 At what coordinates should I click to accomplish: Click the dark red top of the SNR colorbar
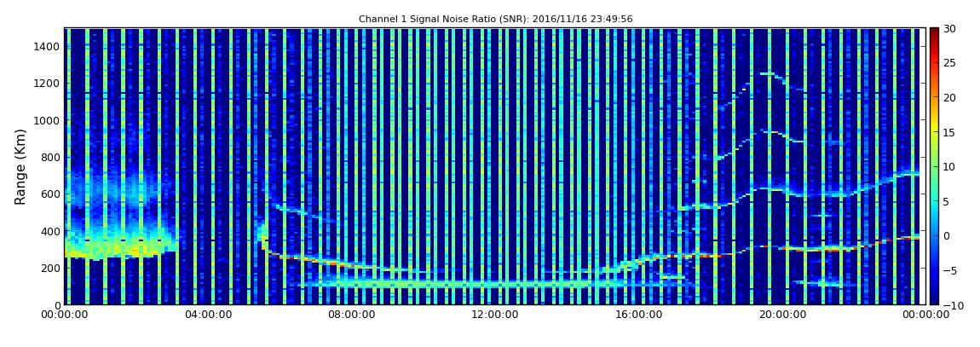click(934, 32)
